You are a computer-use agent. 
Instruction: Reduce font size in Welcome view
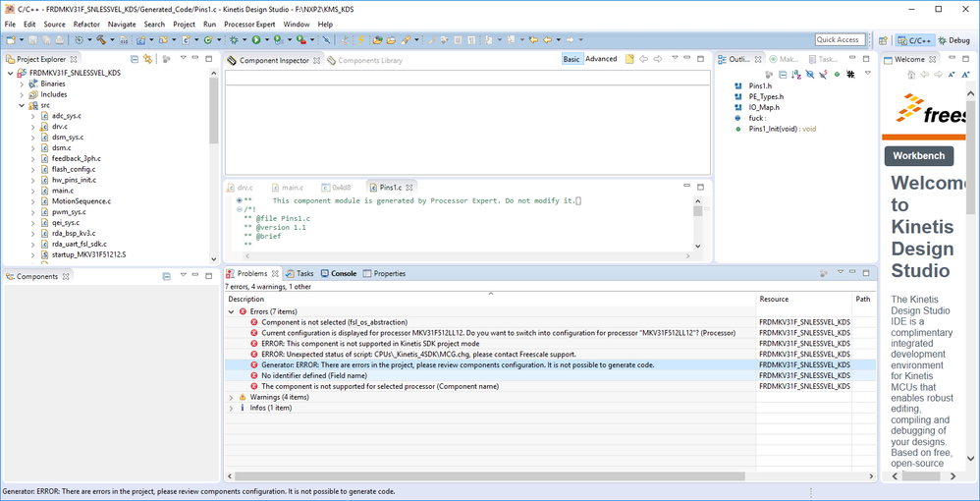tap(952, 74)
